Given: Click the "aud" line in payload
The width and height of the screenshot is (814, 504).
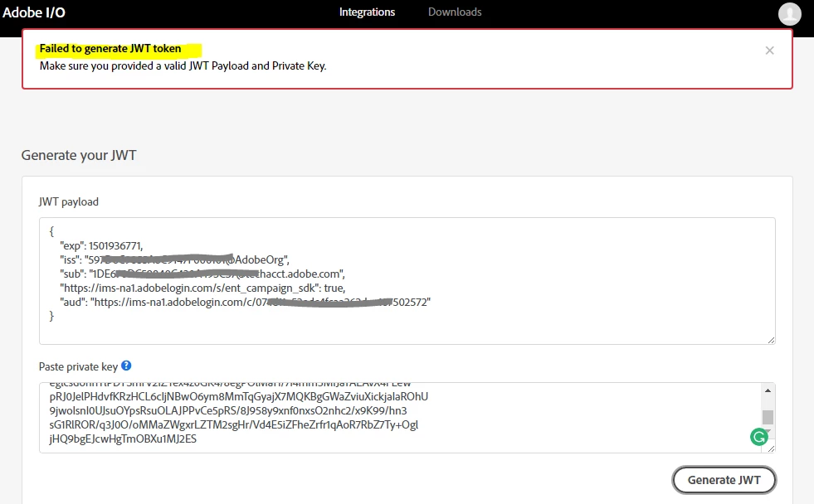Looking at the screenshot, I should tap(245, 302).
